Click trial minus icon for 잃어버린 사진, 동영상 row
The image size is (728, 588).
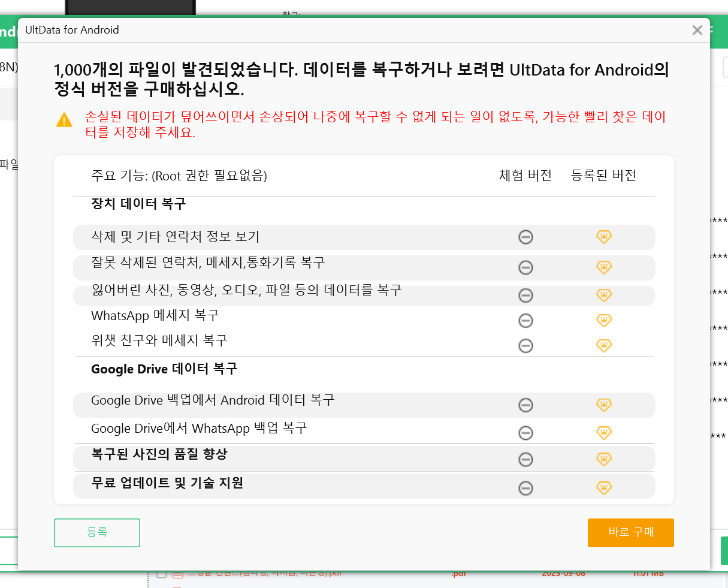click(525, 295)
